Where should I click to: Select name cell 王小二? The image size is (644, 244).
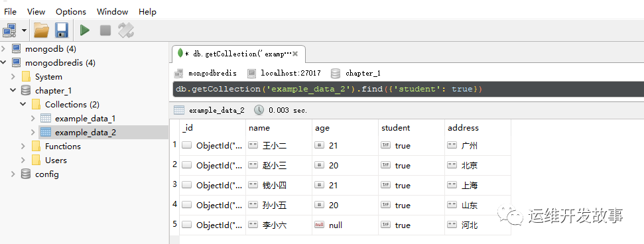(279, 145)
